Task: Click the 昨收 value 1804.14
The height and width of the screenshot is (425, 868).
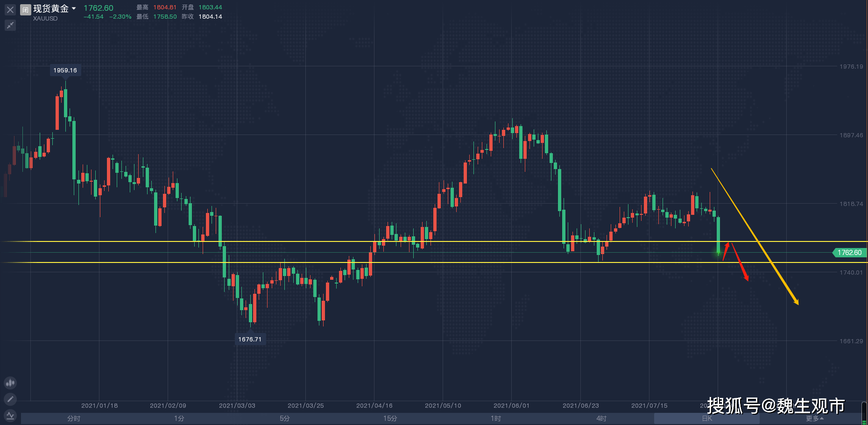Action: [210, 17]
